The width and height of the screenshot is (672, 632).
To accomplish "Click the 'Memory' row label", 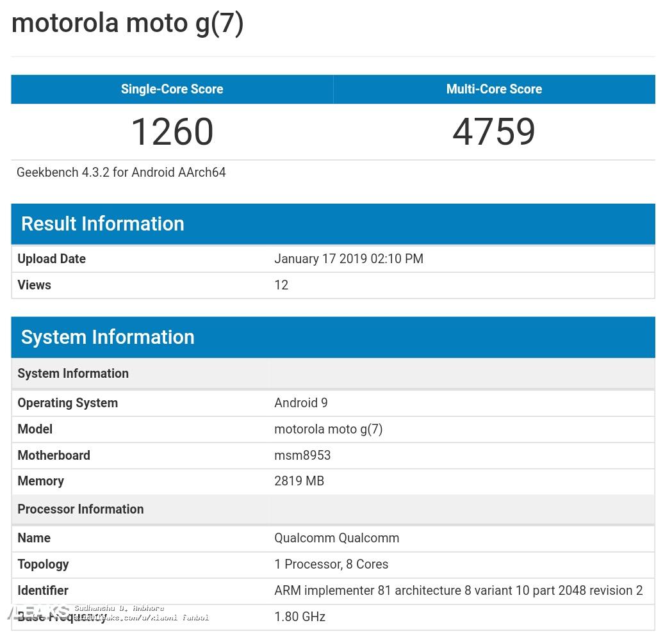I will pyautogui.click(x=40, y=481).
